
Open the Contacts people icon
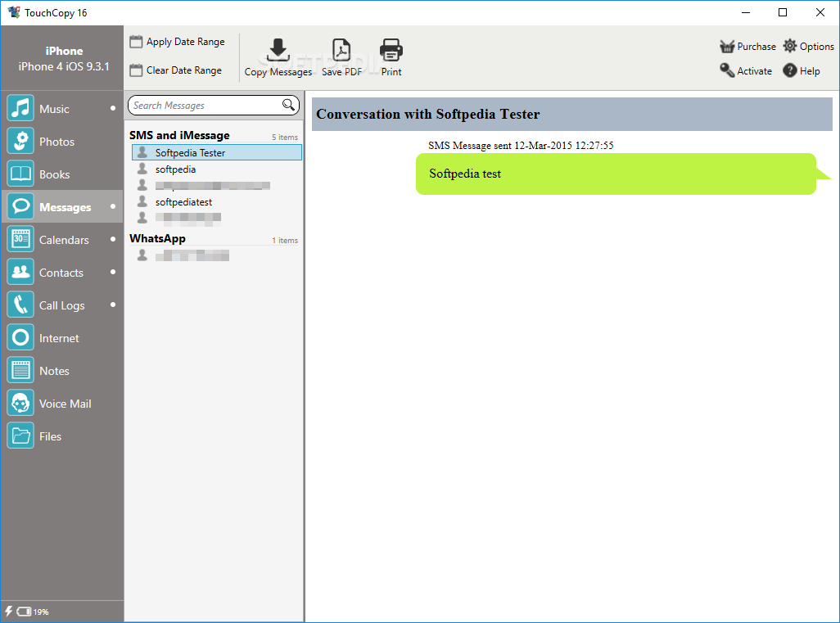click(21, 272)
